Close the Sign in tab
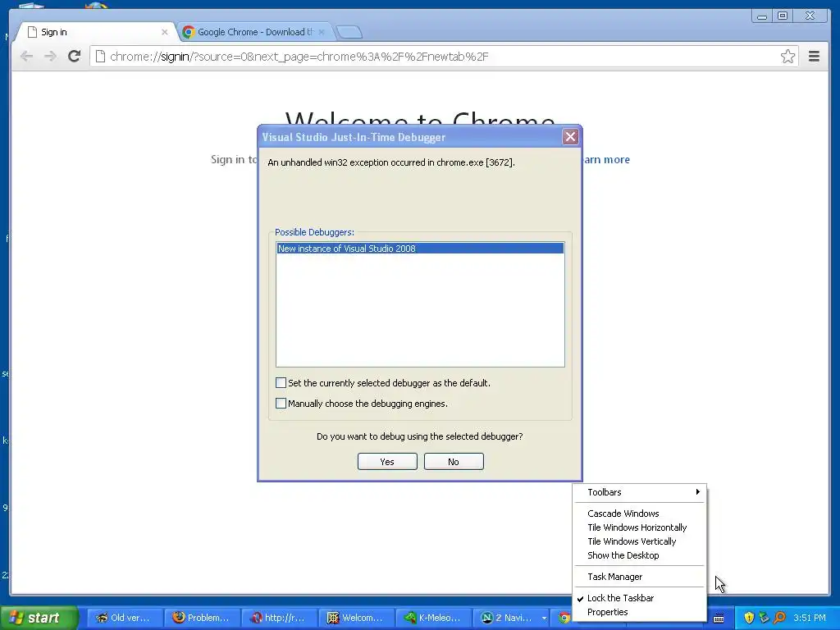The image size is (840, 630). [164, 32]
